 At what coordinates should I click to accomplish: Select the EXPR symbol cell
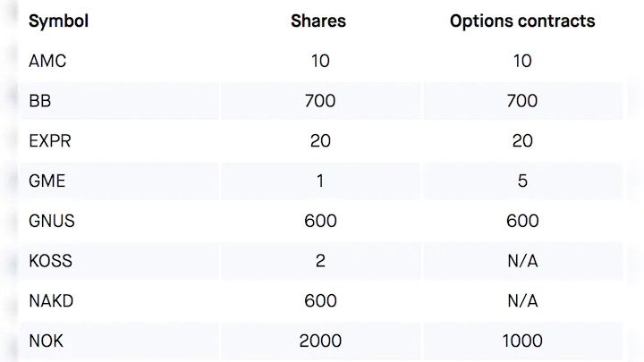tap(50, 141)
